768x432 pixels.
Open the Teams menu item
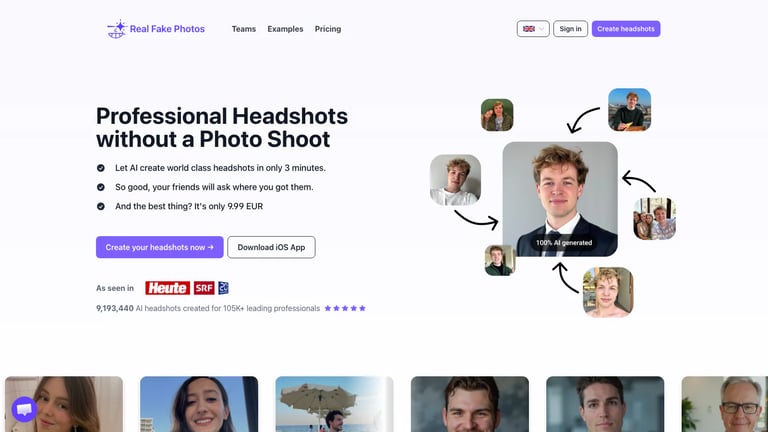click(x=243, y=29)
